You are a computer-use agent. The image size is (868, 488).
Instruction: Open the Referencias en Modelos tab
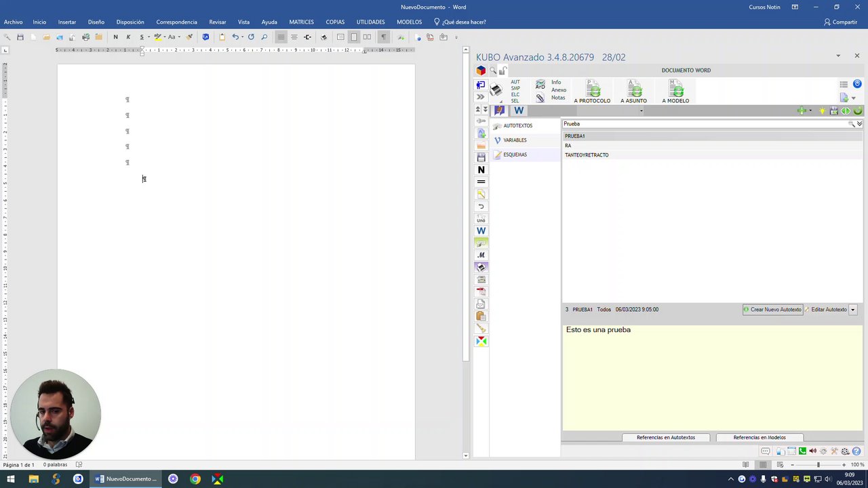(x=759, y=437)
